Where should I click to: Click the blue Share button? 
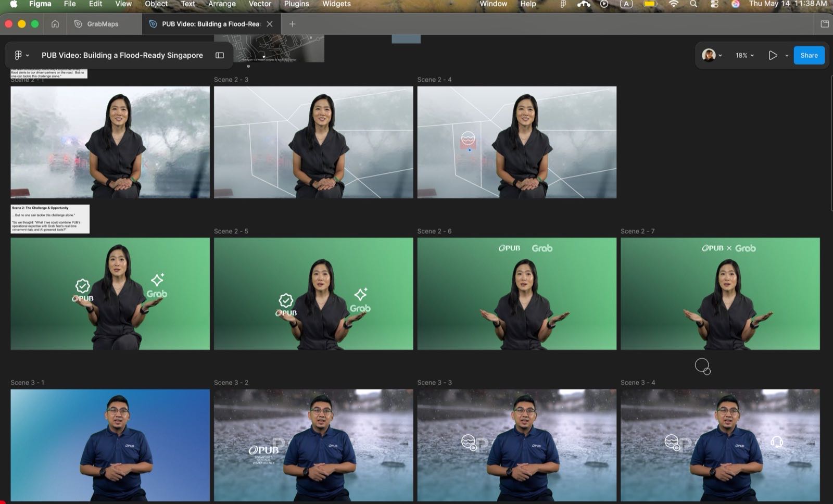coord(809,55)
